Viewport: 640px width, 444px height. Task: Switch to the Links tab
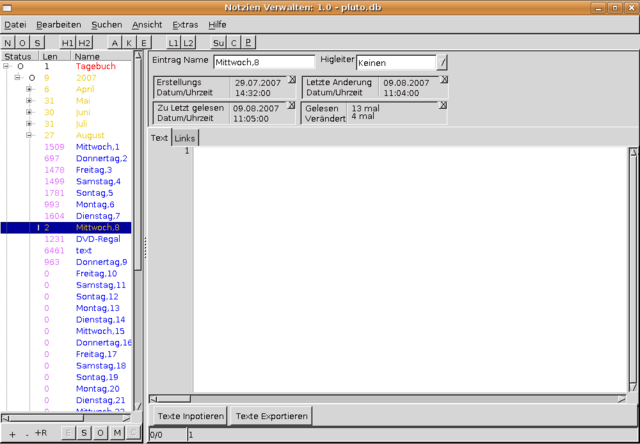(x=185, y=138)
